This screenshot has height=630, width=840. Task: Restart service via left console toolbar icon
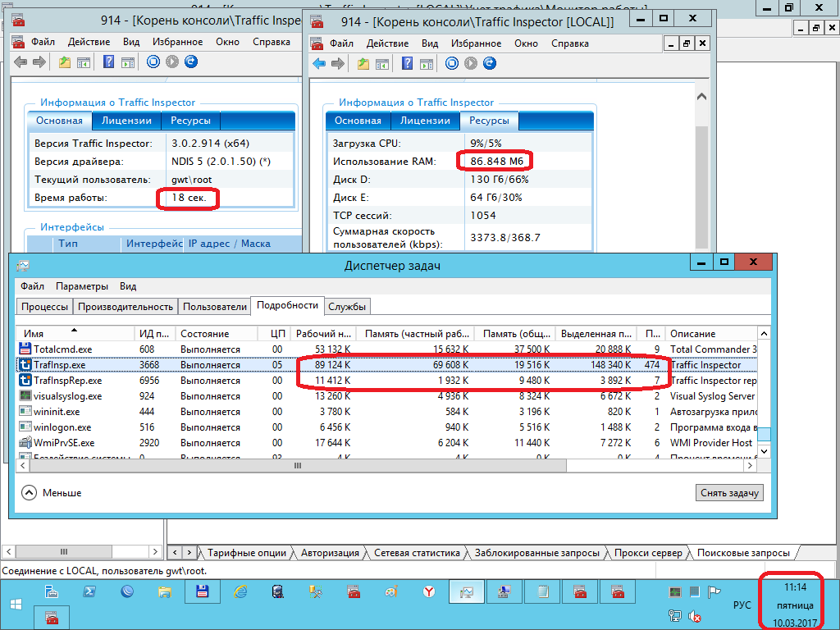point(190,62)
